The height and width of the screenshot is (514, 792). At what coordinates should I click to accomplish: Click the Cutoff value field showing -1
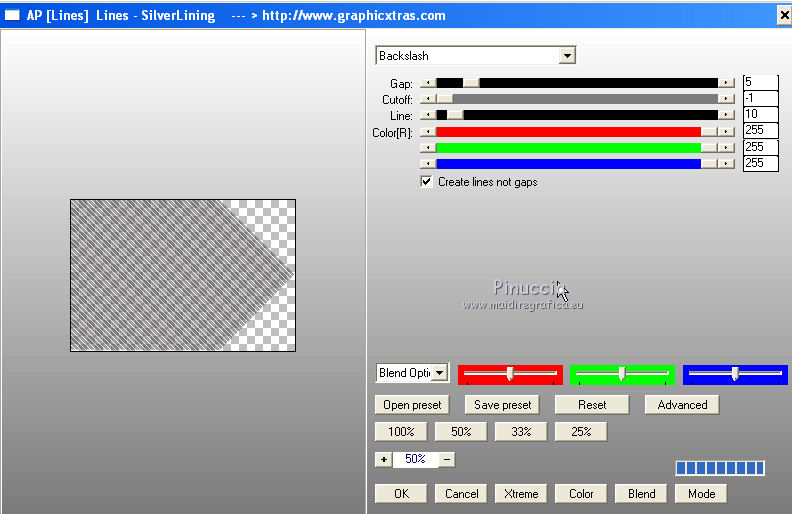(760, 98)
